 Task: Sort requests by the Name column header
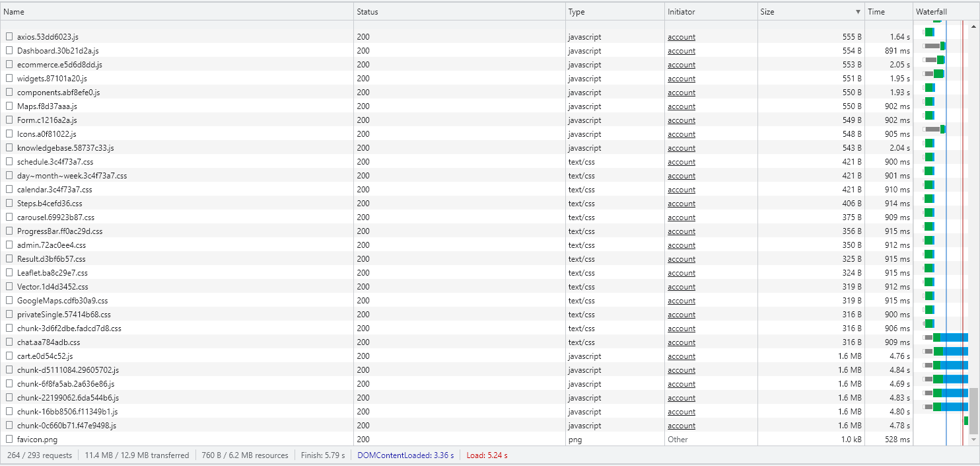pyautogui.click(x=14, y=12)
